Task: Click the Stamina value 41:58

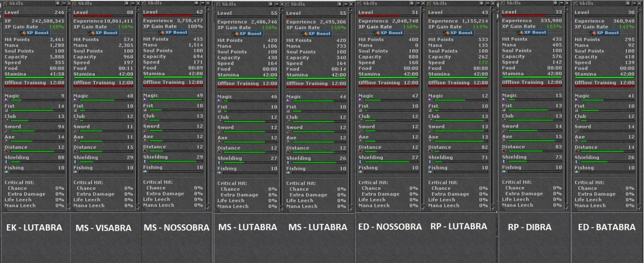Action: tap(57, 74)
